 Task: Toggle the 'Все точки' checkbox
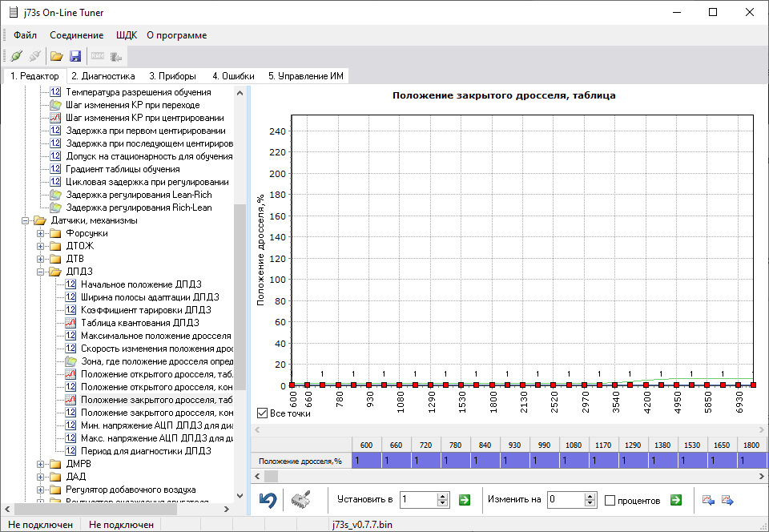click(262, 413)
